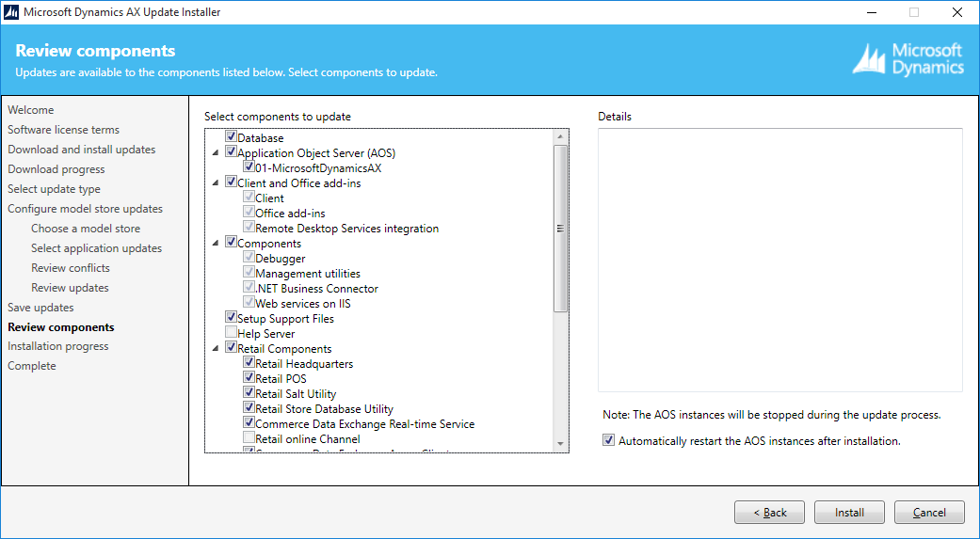Open Select application updates step
The height and width of the screenshot is (539, 980).
click(96, 248)
